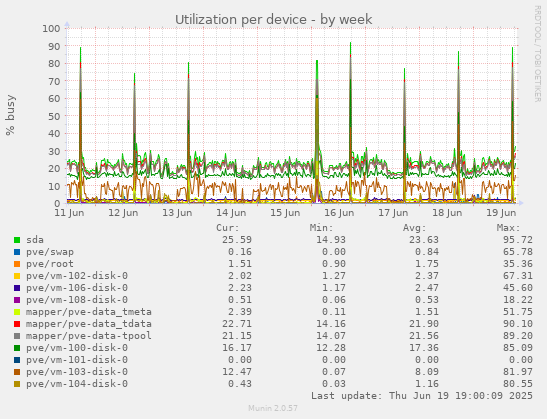Screen dimensions: 547x419
Task: Click the pve/swap blue legend swatch
Action: tap(17, 252)
